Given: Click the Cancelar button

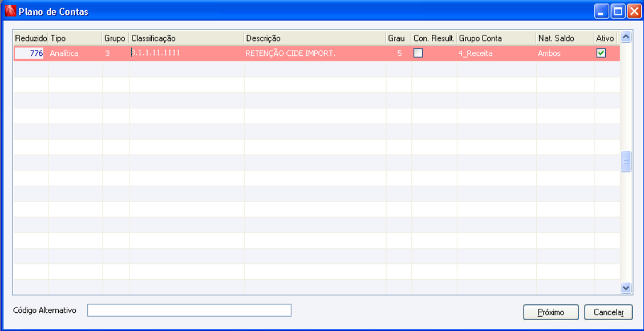Looking at the screenshot, I should (x=608, y=312).
